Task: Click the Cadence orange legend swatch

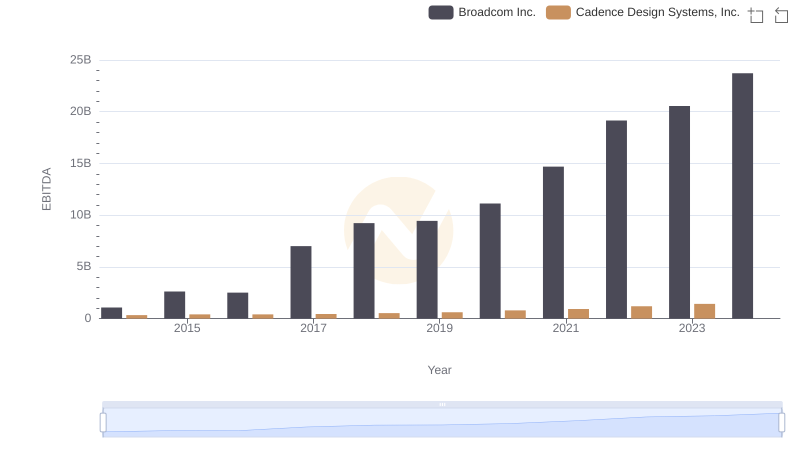Action: 558,13
